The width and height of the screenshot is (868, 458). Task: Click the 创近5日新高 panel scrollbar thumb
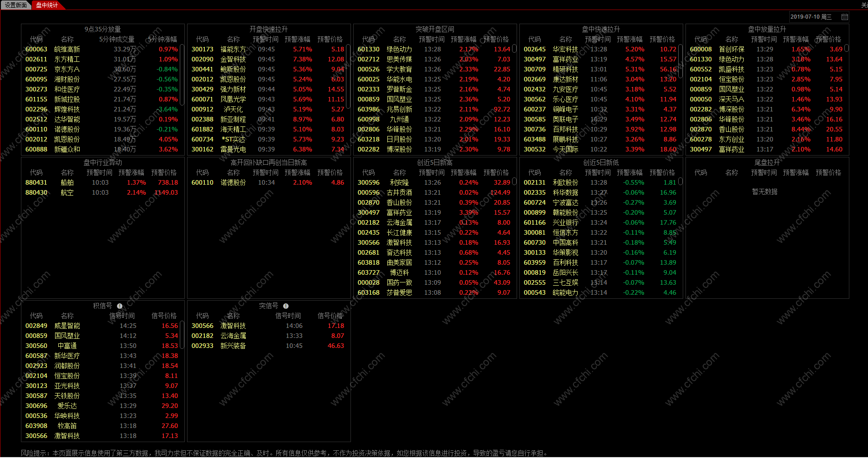pyautogui.click(x=514, y=181)
